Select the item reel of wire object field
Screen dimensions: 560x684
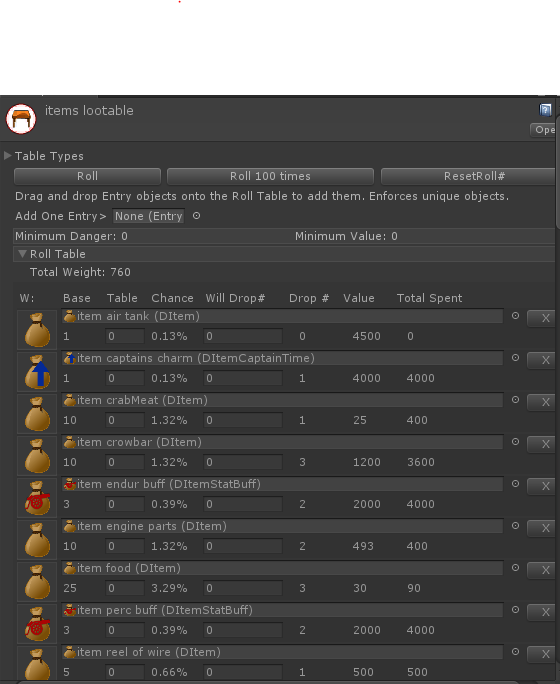click(282, 652)
